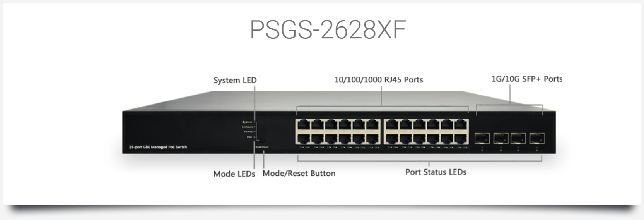644x220 pixels.
Task: Click the "28-port GbE Managed PoE Switch" text
Action: pos(158,147)
